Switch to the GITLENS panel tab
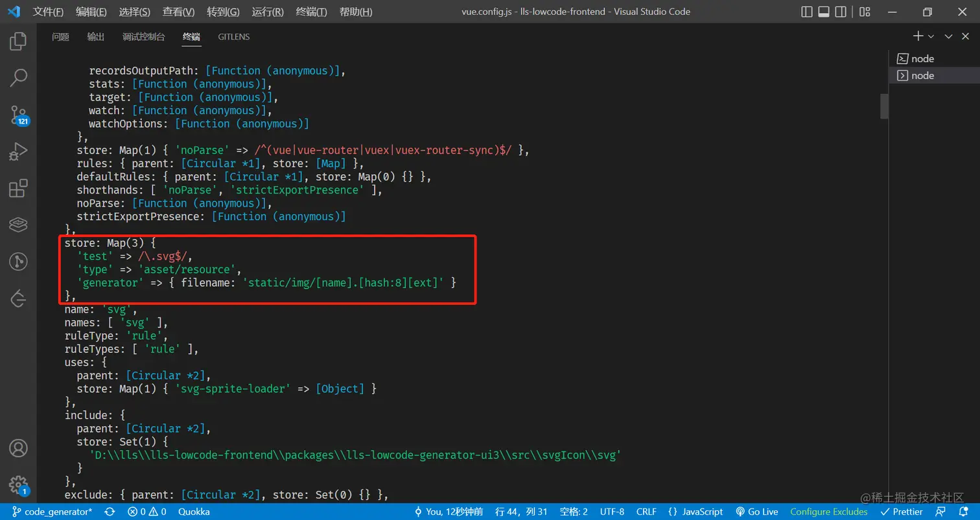This screenshot has height=520, width=980. pyautogui.click(x=234, y=37)
